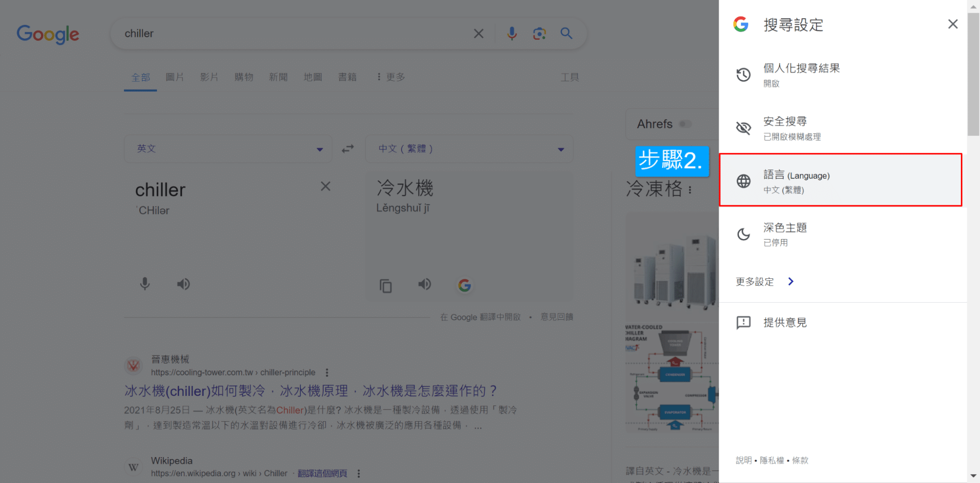Viewport: 980px width, 483px height.
Task: Click the voice search microphone icon
Action: click(512, 33)
